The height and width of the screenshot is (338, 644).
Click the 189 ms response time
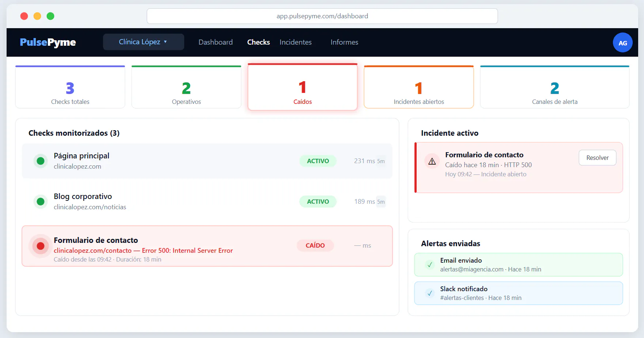(364, 202)
